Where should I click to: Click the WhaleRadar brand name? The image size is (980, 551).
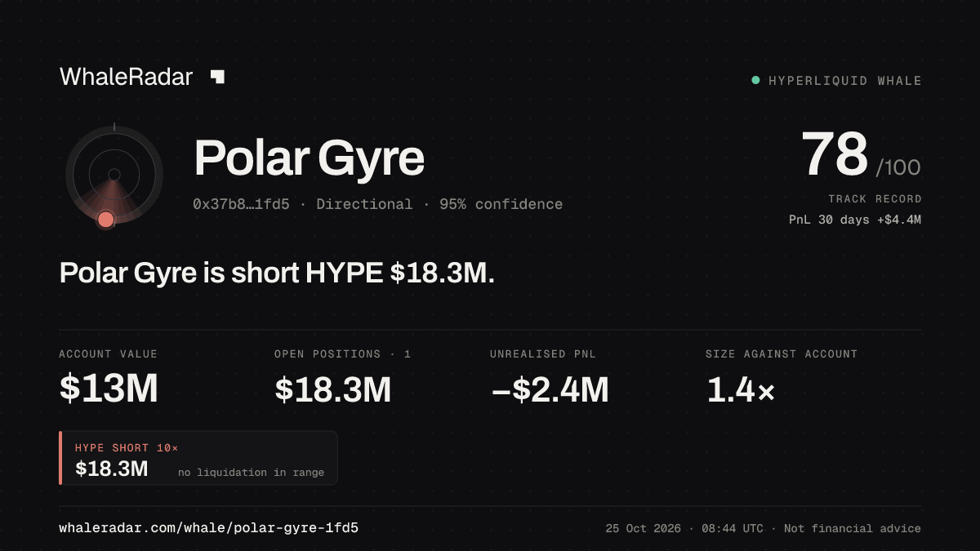point(126,77)
